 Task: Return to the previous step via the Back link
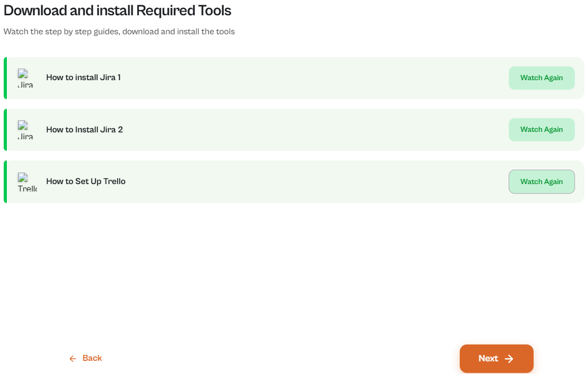coord(86,358)
